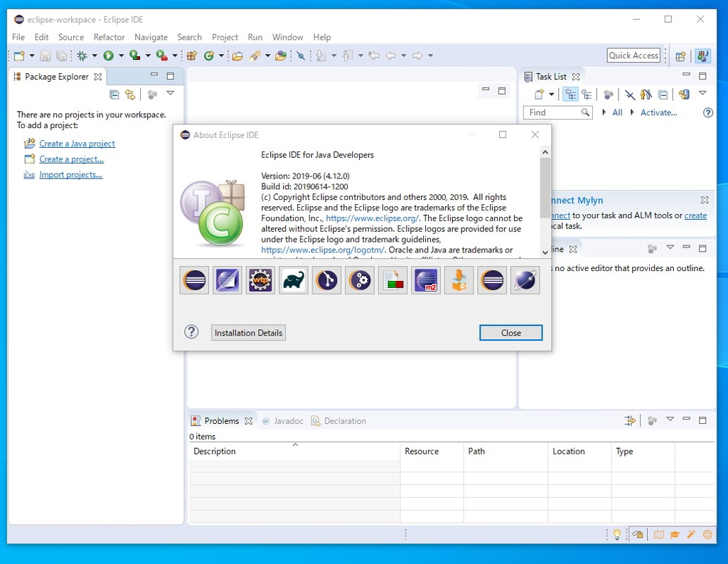The height and width of the screenshot is (564, 728).
Task: Click the Web Tools Platform (wtp) icon
Action: click(260, 280)
